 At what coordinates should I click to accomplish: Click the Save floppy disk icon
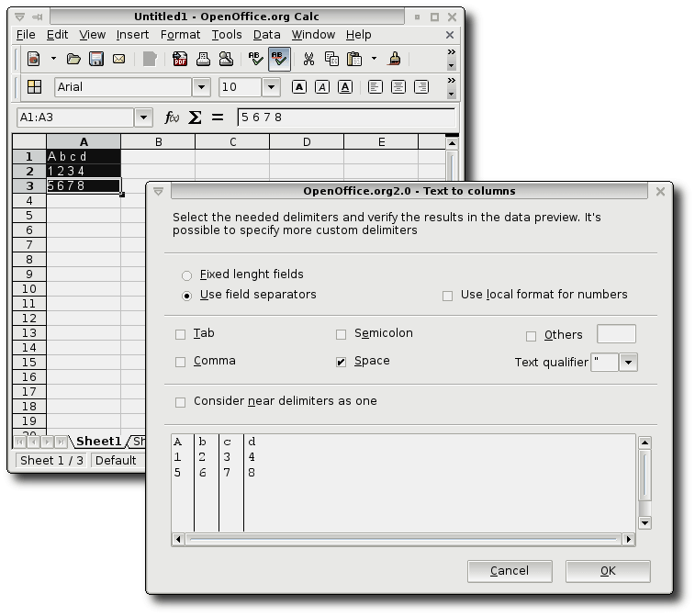(96, 59)
